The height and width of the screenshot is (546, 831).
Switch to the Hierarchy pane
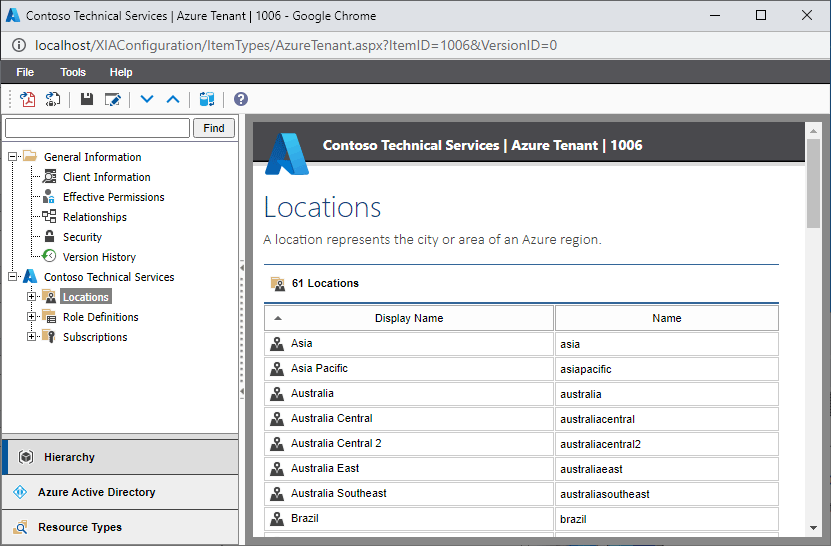(x=120, y=457)
